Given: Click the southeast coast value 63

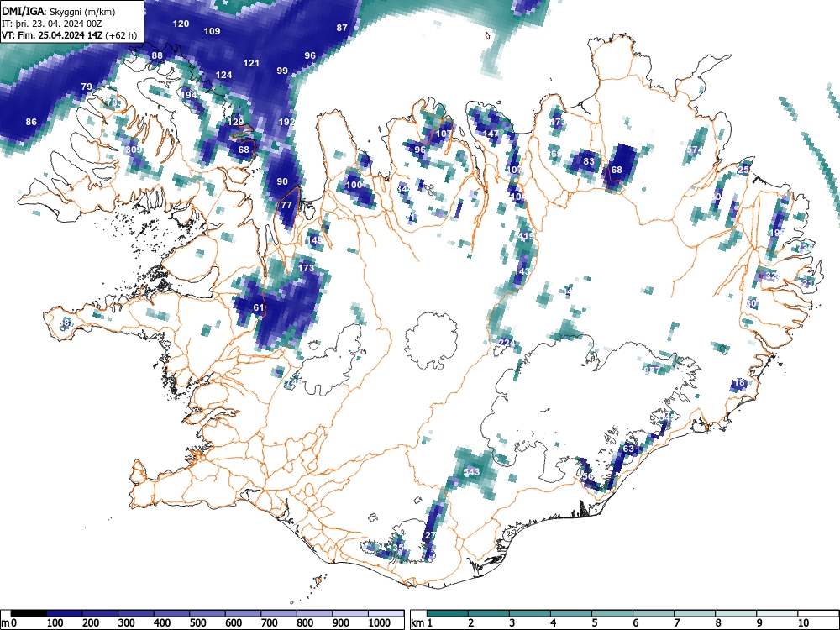Looking at the screenshot, I should [x=628, y=449].
